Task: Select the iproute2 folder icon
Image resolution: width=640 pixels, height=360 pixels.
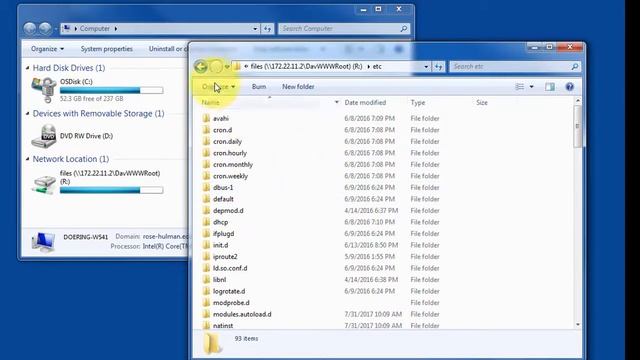Action: 207,257
